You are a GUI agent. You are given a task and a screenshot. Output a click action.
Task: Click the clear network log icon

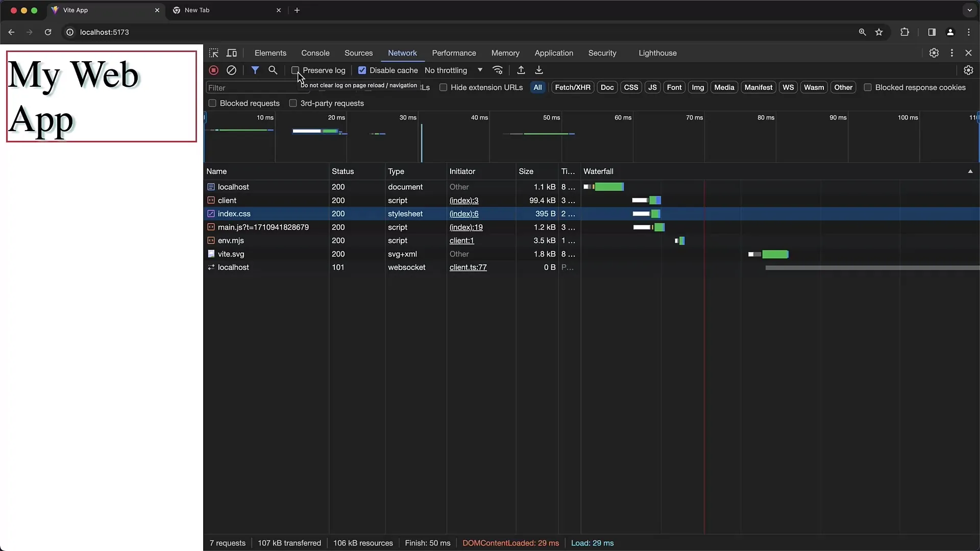(232, 70)
